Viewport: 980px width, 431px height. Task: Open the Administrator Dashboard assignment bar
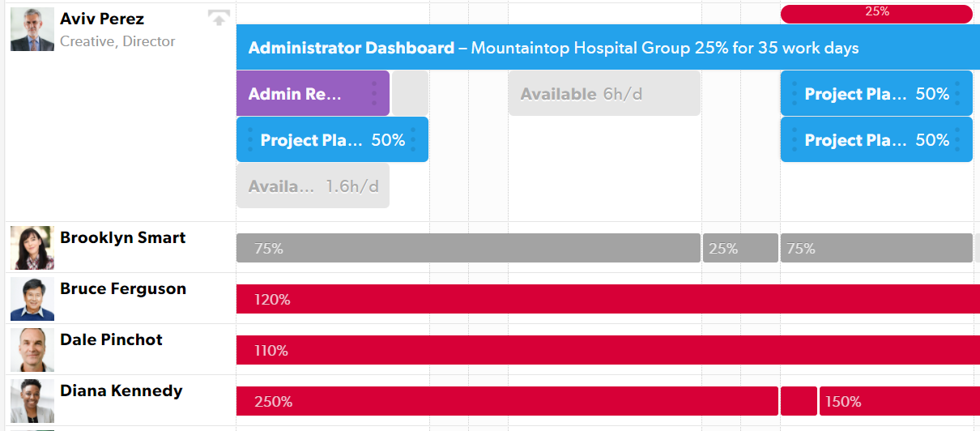(608, 48)
